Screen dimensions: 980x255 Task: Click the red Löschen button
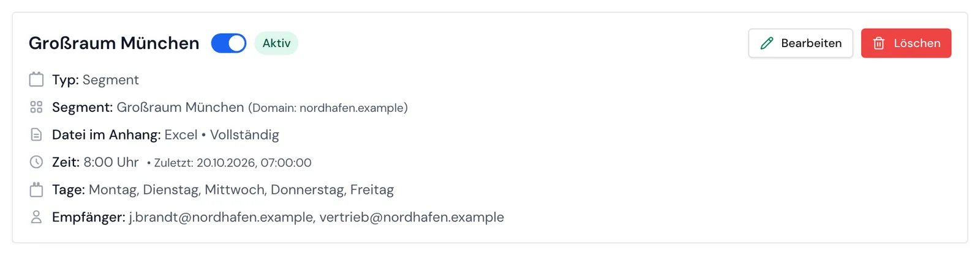[906, 43]
